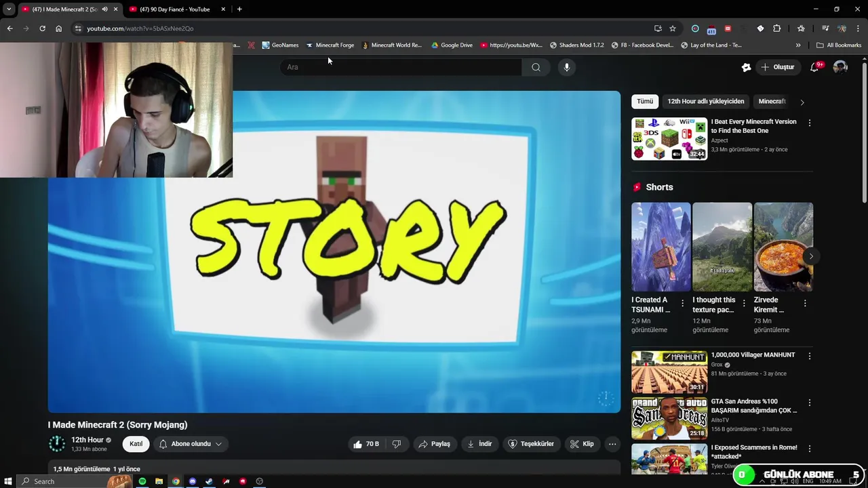Image resolution: width=868 pixels, height=488 pixels.
Task: Open I Beat Every Minecraft Version thumbnail
Action: (669, 139)
